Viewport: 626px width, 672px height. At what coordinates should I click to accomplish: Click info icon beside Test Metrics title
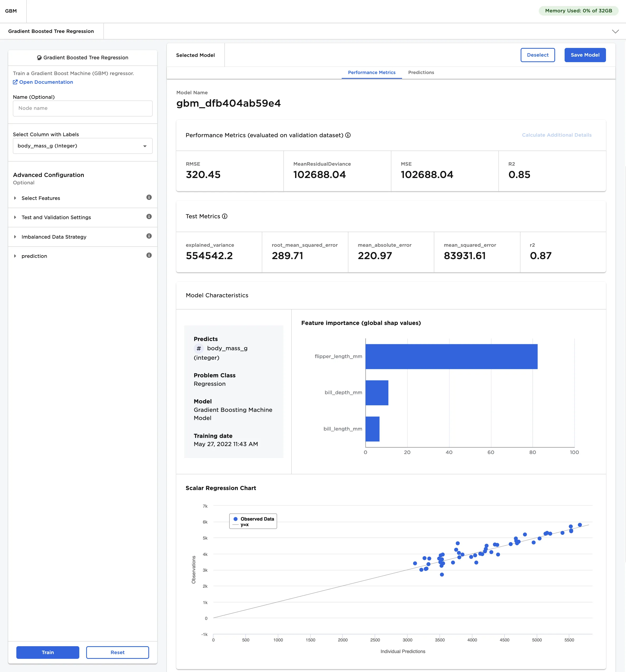224,216
